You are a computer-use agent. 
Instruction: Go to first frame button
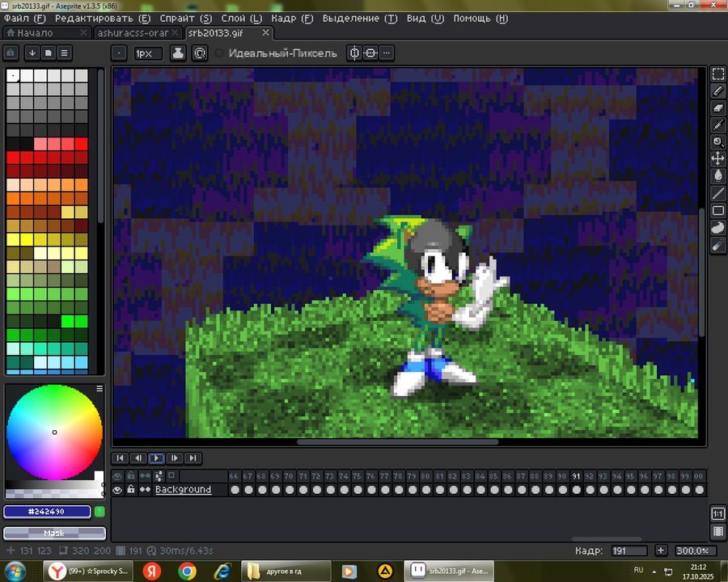(x=121, y=458)
